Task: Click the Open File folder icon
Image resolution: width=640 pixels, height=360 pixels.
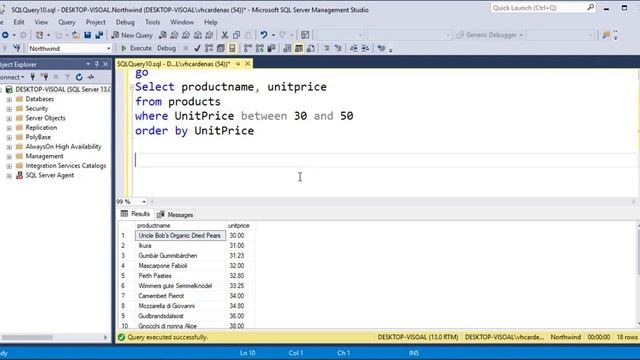Action: (76, 35)
